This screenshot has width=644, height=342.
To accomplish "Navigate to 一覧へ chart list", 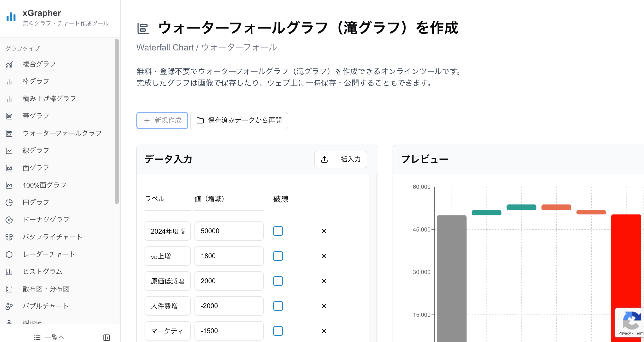I will [49, 337].
